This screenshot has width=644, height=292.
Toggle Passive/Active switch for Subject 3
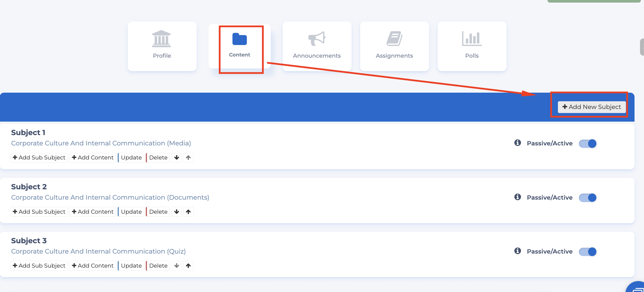tap(587, 252)
